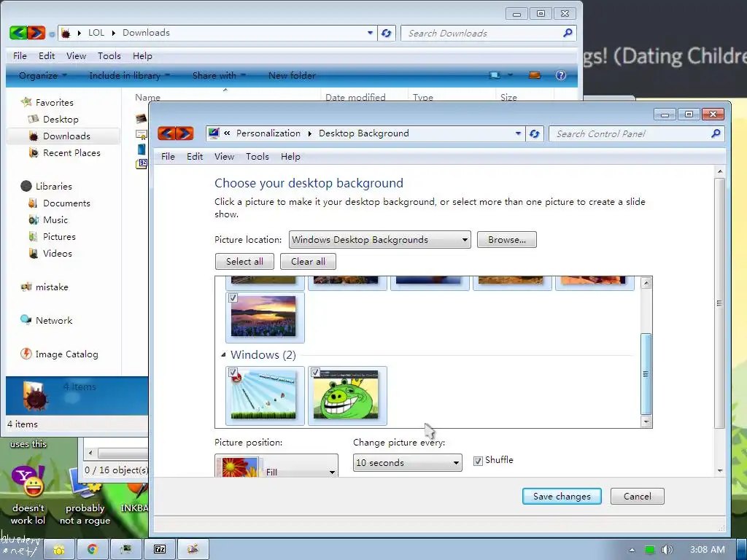The image size is (747, 560).
Task: Collapse the Windows (2) group
Action: click(x=223, y=355)
